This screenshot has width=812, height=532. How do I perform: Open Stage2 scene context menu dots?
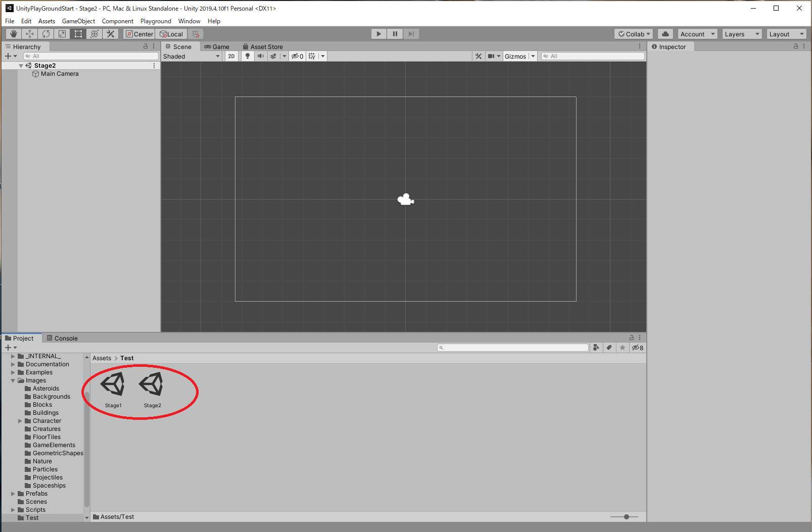(x=154, y=66)
